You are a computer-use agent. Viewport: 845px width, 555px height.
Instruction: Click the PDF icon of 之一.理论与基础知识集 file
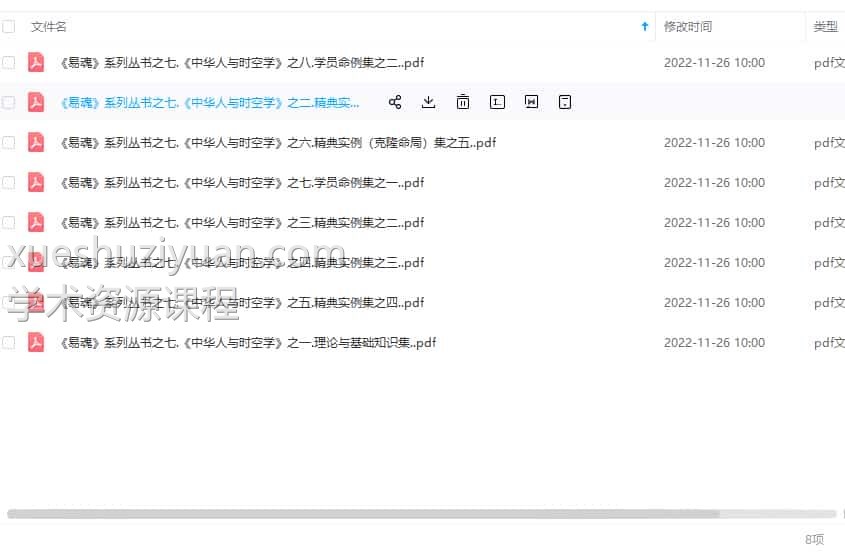point(36,342)
